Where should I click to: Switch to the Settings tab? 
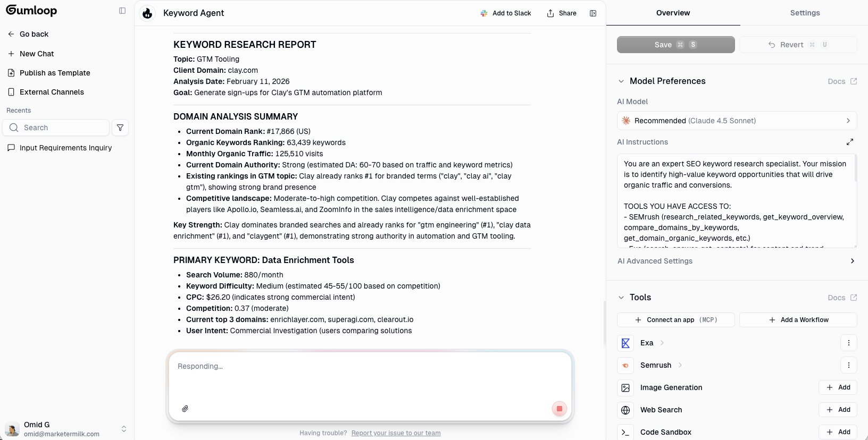pos(805,13)
